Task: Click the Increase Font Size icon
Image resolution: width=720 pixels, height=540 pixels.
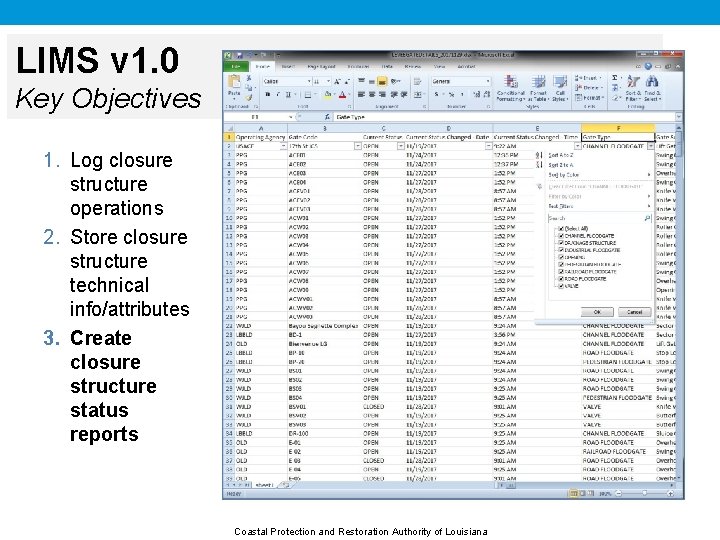Action: [337, 81]
